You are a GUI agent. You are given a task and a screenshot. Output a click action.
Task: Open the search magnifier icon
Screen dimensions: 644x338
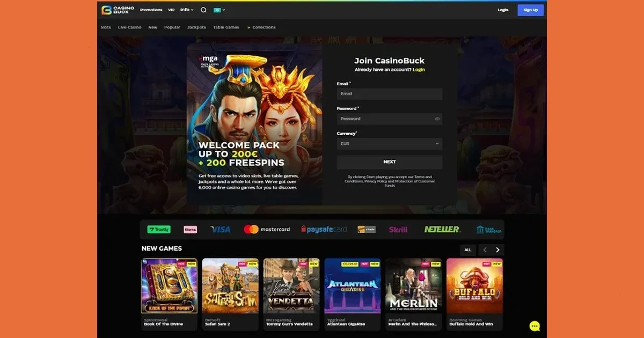coord(203,10)
